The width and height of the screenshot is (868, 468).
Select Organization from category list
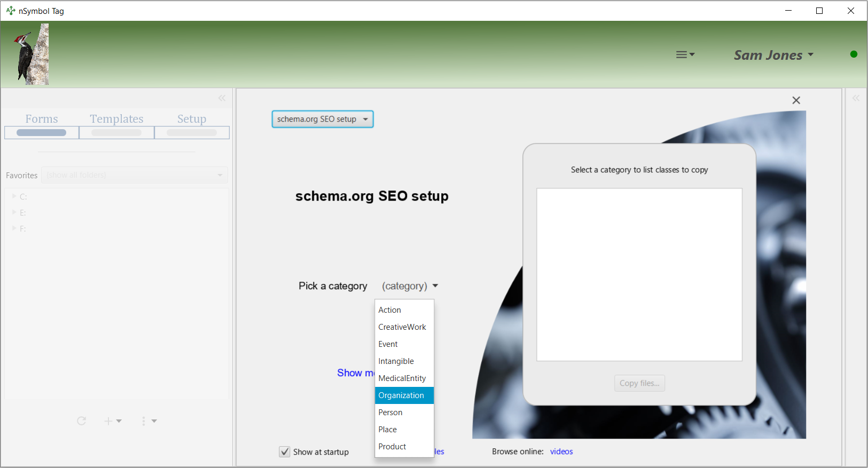pos(404,395)
